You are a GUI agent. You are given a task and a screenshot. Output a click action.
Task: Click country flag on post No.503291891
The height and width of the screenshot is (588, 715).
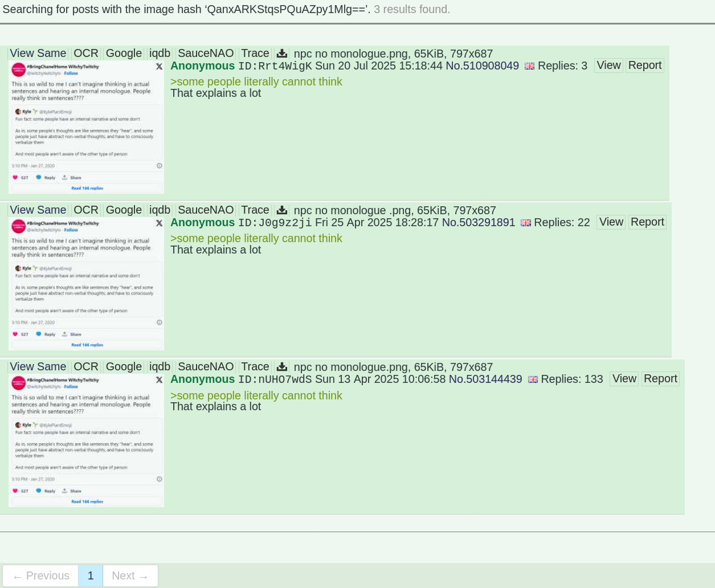pos(526,223)
